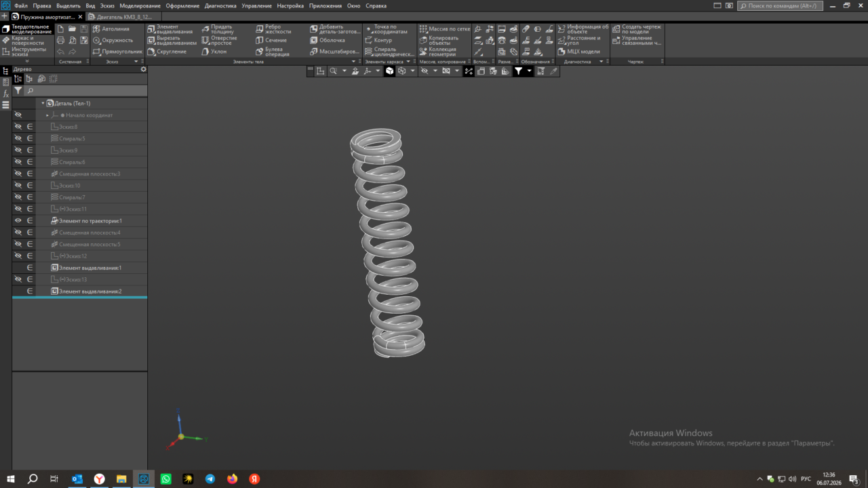
Task: Toggle visibility of Элемент по траектории:1
Action: pos(18,220)
